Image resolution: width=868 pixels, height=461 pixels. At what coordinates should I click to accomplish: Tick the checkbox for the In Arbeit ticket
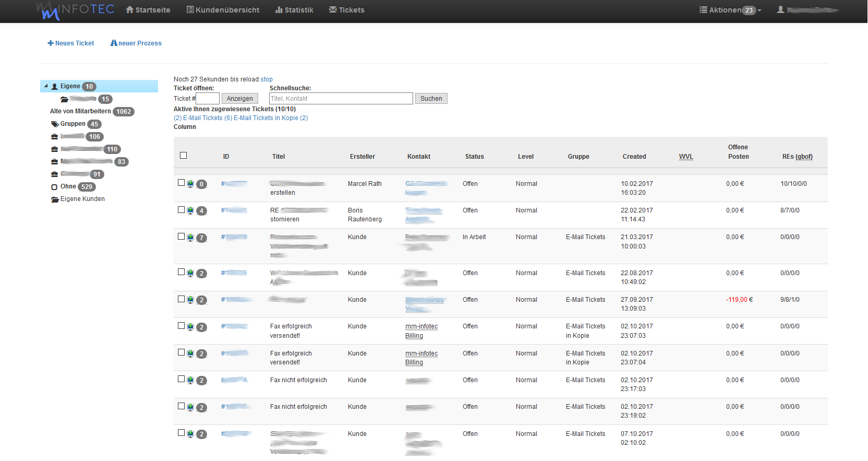(181, 237)
